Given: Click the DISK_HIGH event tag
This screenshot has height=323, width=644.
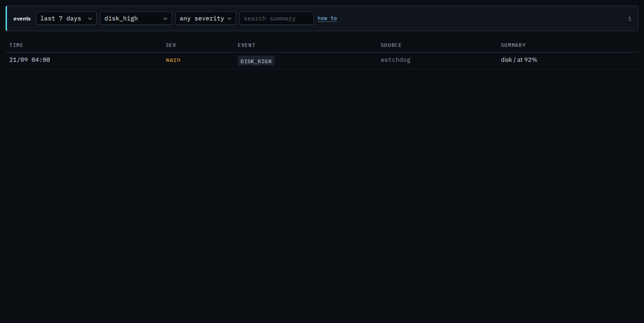Looking at the screenshot, I should click(x=256, y=61).
